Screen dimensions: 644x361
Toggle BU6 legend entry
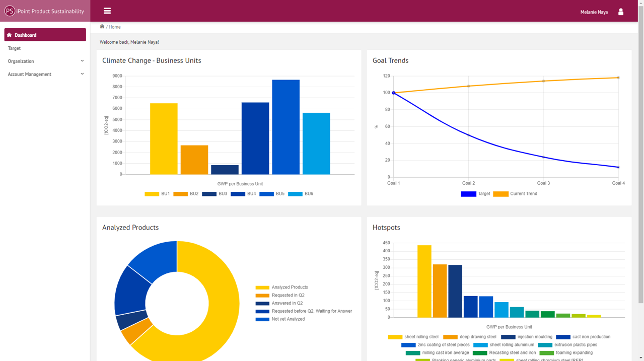click(301, 194)
